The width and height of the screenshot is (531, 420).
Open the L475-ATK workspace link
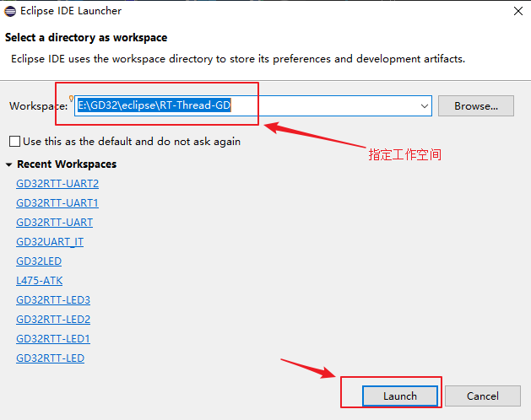pyautogui.click(x=39, y=281)
